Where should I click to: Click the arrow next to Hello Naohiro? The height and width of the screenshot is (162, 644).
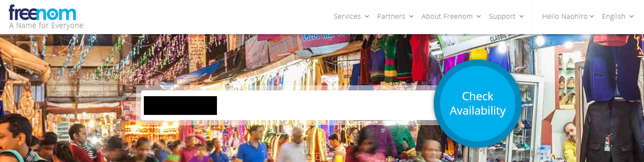tap(592, 16)
